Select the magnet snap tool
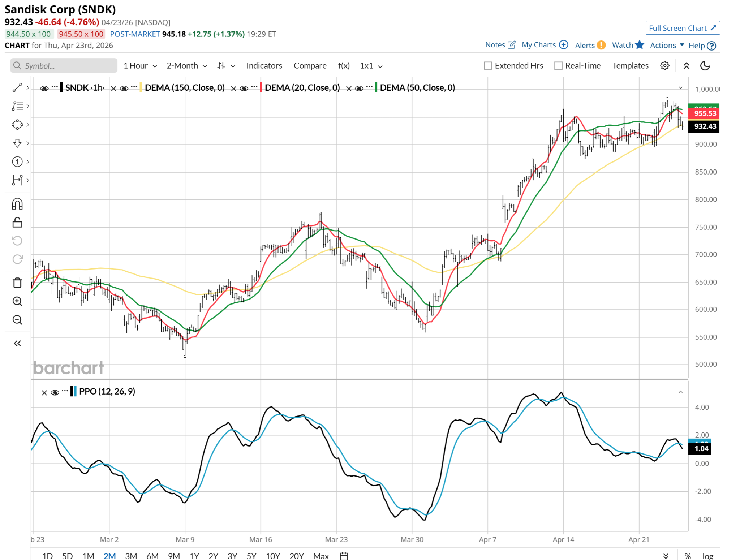 17,204
